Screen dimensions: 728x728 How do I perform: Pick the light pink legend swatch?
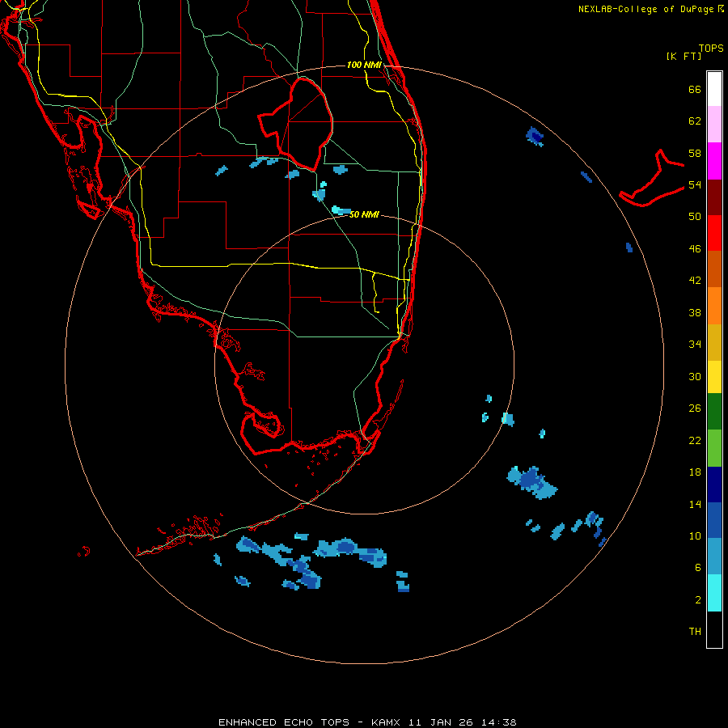pos(714,124)
